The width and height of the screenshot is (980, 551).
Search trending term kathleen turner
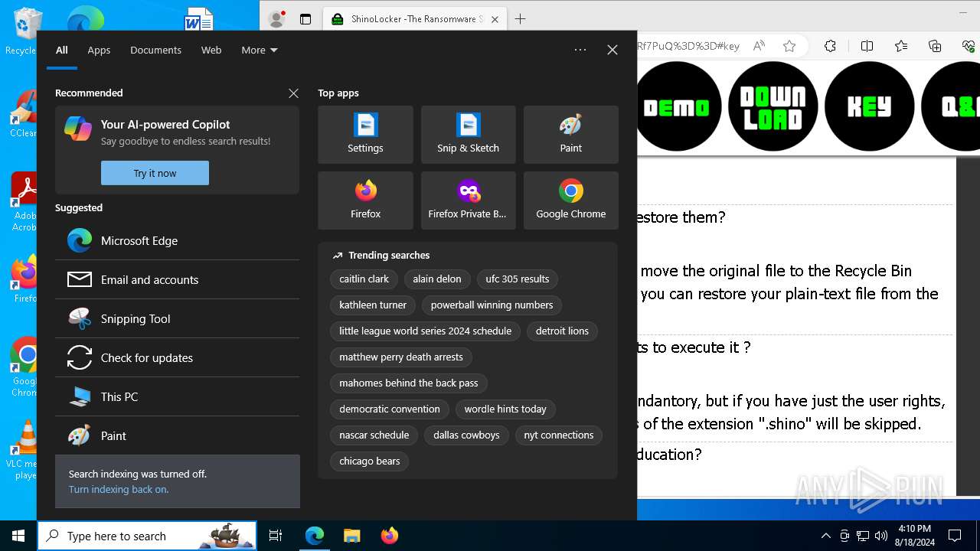(373, 305)
